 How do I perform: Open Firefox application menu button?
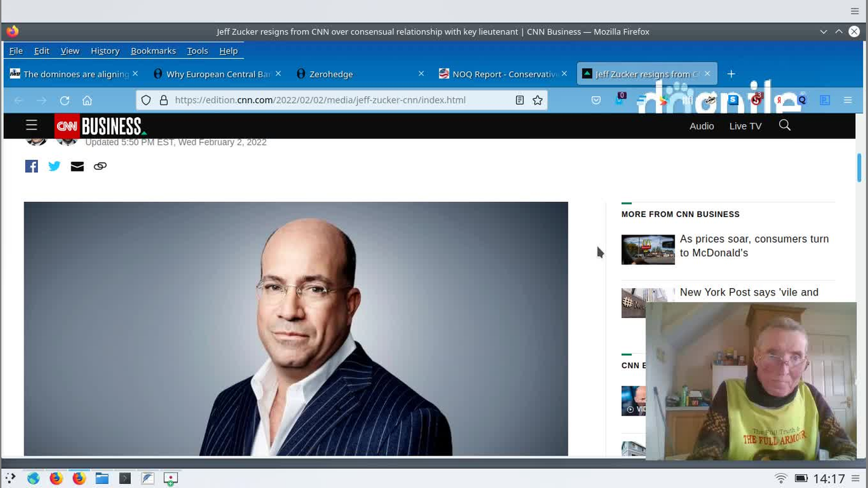(x=848, y=100)
